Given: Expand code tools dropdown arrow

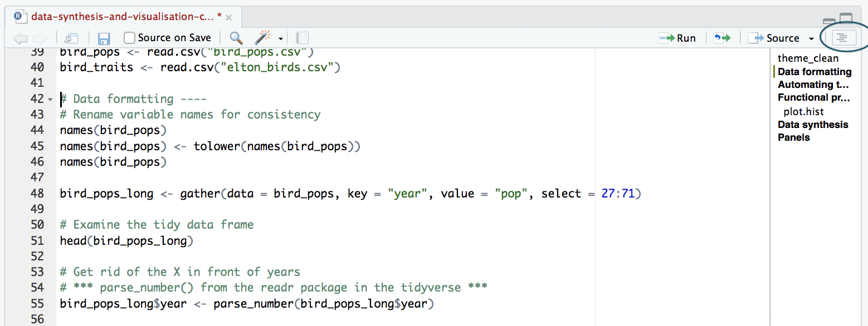Looking at the screenshot, I should click(x=281, y=39).
